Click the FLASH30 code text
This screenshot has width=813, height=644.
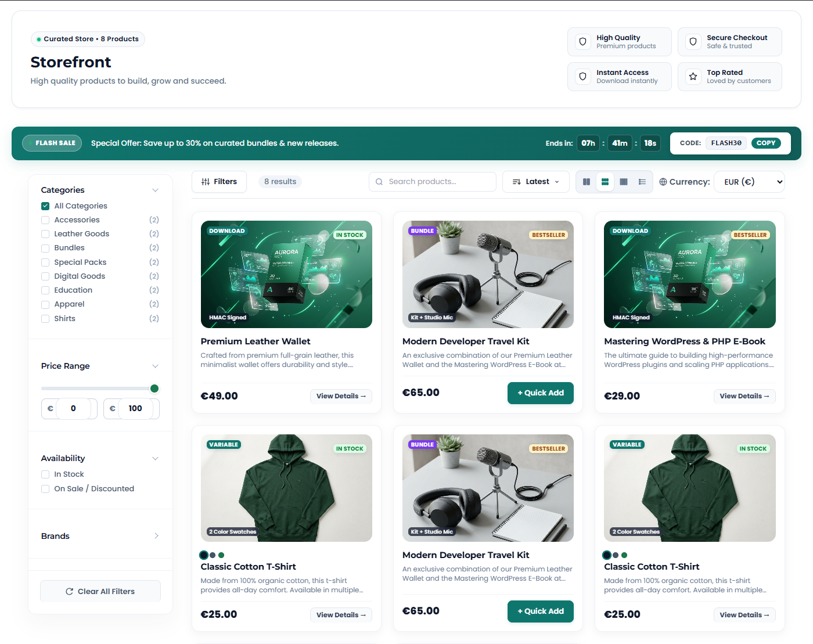coord(726,143)
